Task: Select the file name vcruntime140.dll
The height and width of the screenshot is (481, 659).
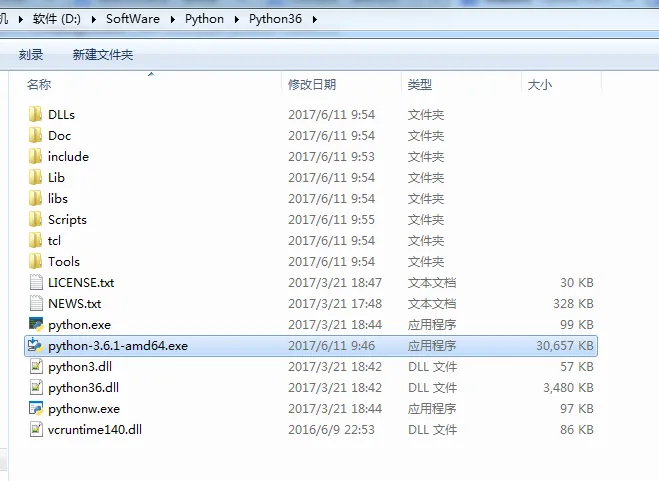Action: pos(95,430)
